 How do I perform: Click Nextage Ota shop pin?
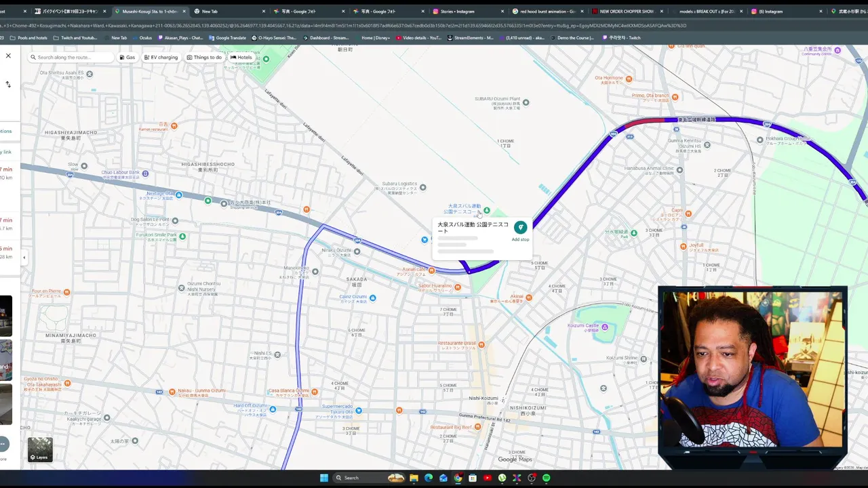coord(179,195)
